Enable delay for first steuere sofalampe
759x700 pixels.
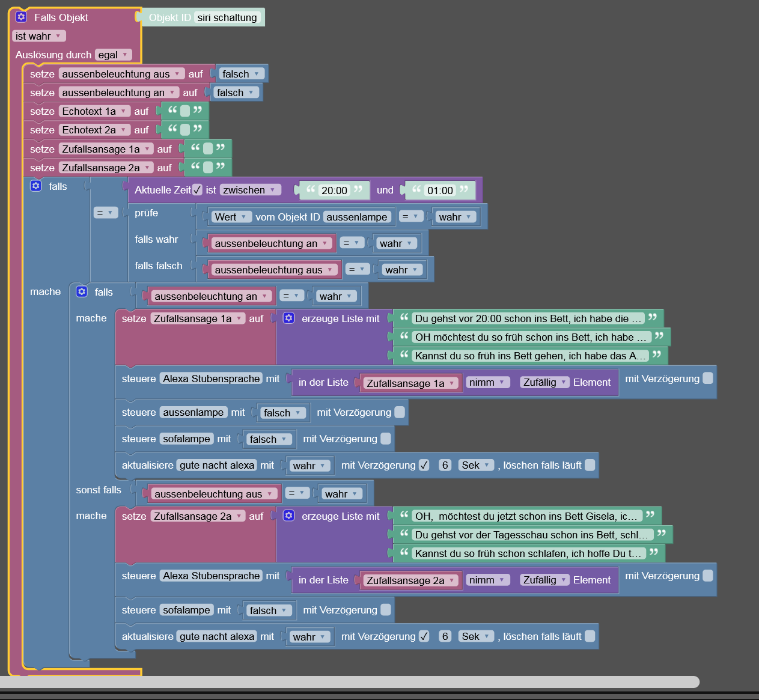click(x=386, y=439)
